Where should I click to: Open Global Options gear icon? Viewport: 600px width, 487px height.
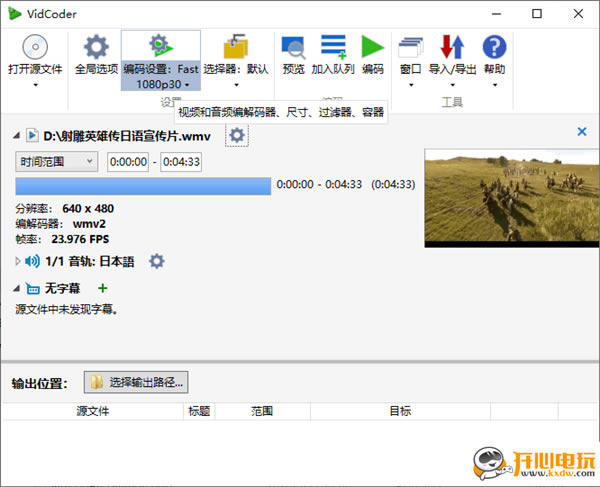pos(96,48)
